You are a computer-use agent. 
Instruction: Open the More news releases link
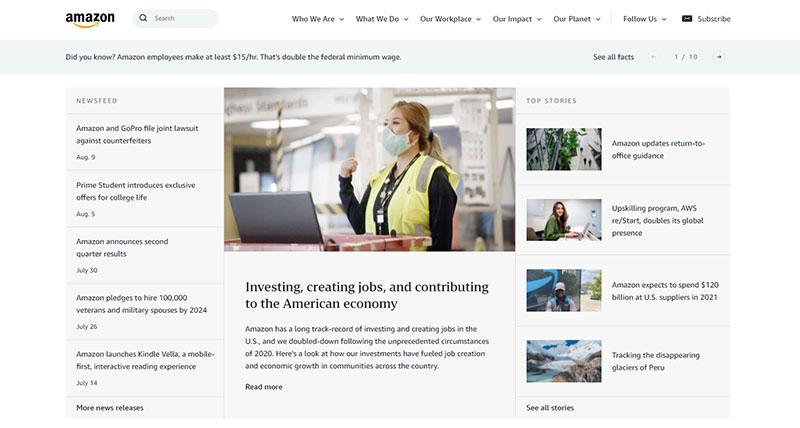pyautogui.click(x=110, y=408)
